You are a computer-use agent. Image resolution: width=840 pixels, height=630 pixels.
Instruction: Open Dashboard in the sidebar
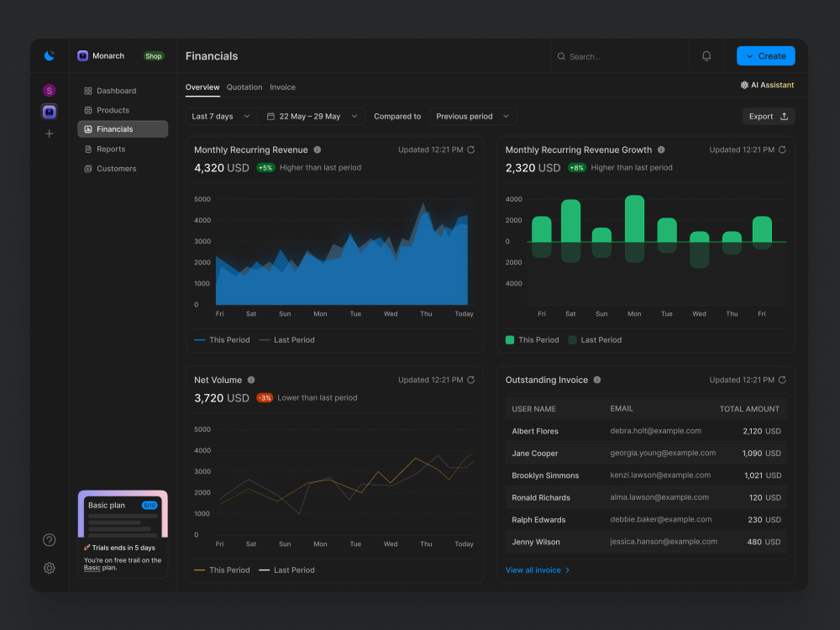tap(123, 91)
